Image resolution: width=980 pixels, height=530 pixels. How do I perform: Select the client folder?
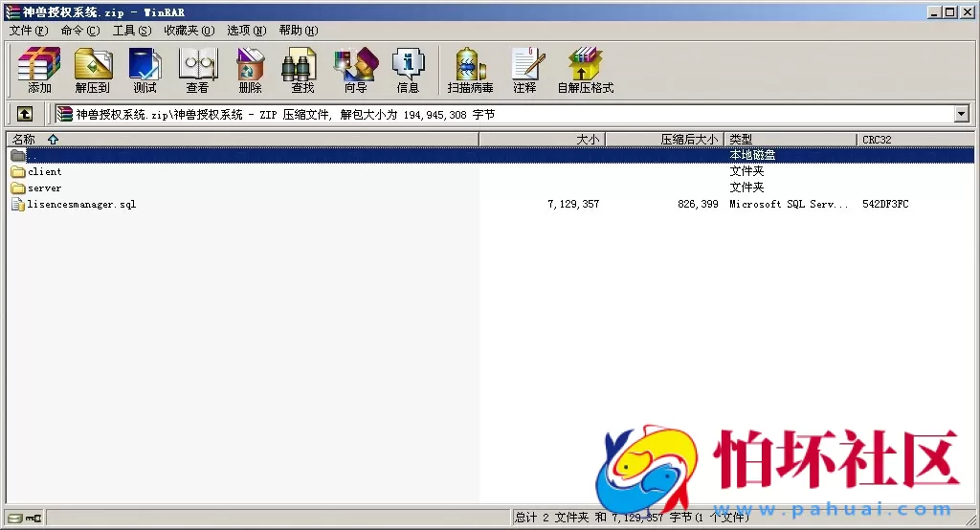point(44,172)
